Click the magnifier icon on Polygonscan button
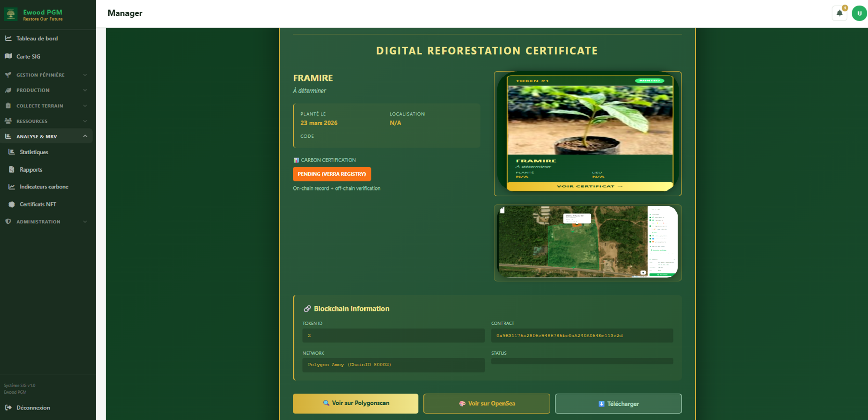This screenshot has height=420, width=868. pyautogui.click(x=326, y=403)
